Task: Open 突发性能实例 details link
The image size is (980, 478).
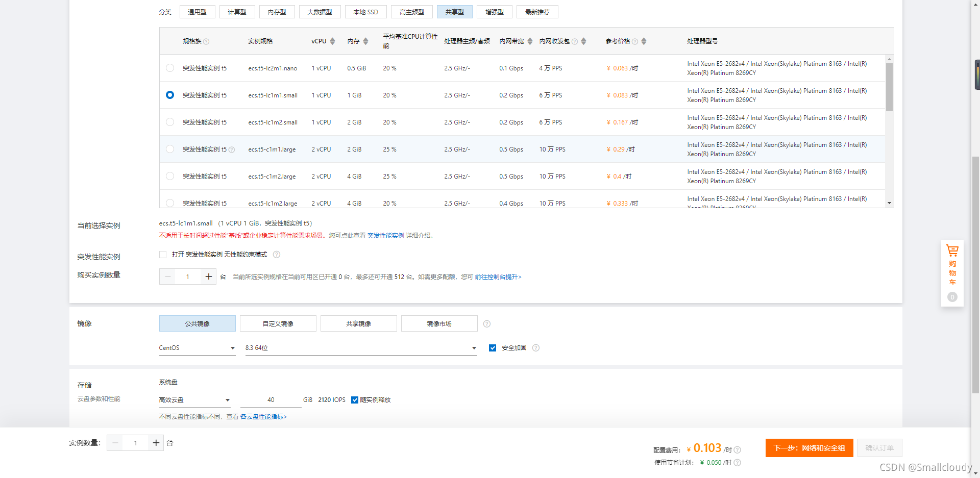Action: coord(385,236)
